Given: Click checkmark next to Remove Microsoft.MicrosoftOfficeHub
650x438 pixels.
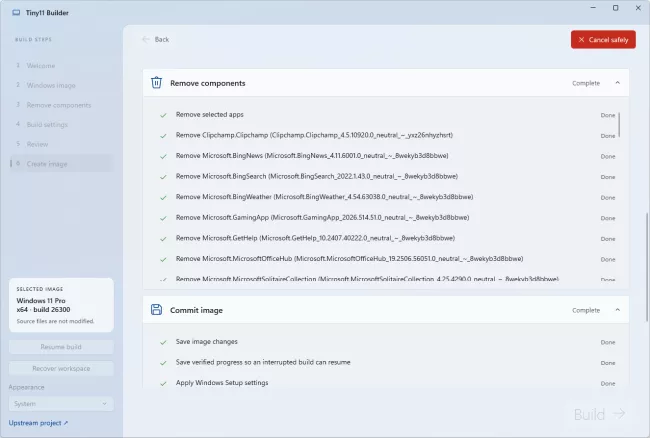Looking at the screenshot, I should pos(163,259).
